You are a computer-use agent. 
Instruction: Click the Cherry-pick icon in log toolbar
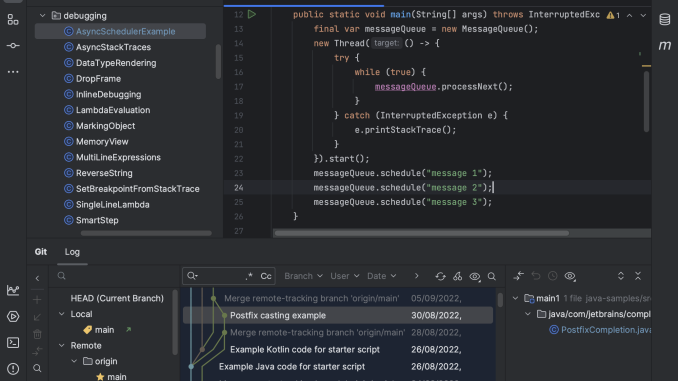pyautogui.click(x=457, y=276)
